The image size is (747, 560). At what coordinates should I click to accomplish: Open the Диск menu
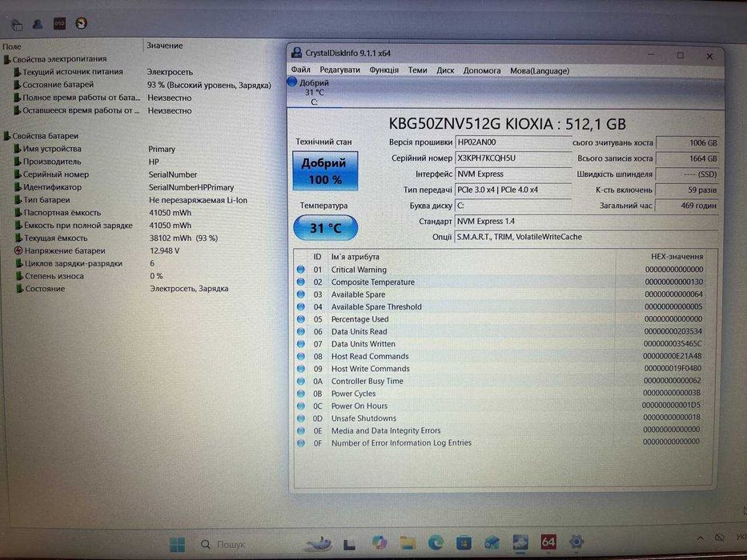[x=445, y=70]
